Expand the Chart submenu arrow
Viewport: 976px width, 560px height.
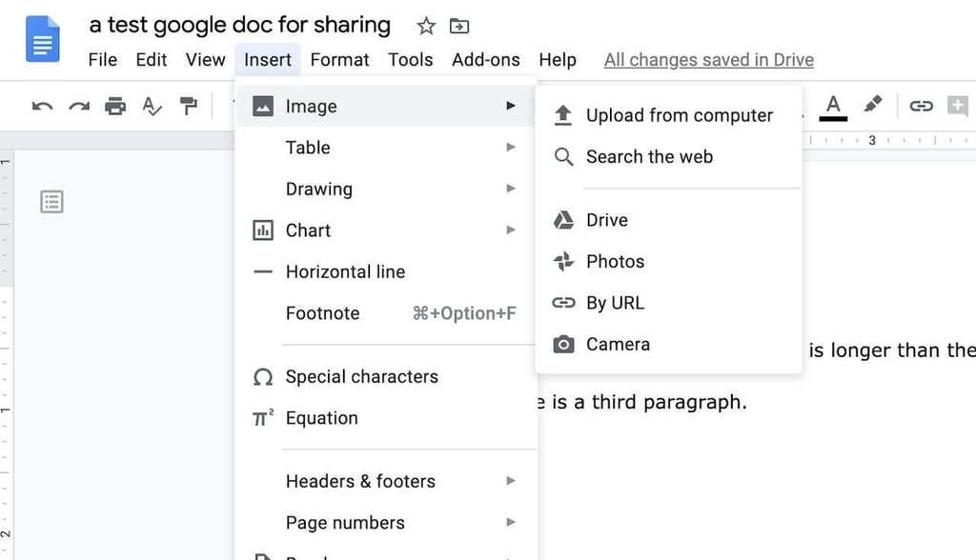pyautogui.click(x=512, y=230)
